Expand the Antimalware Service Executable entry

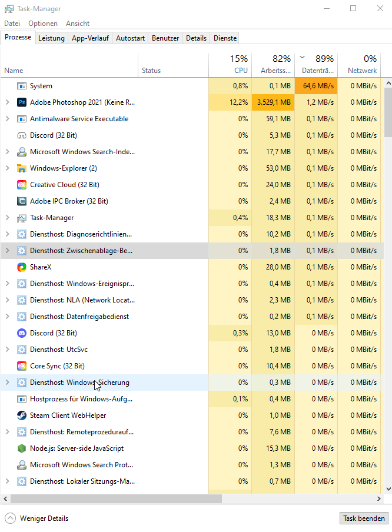[7, 119]
